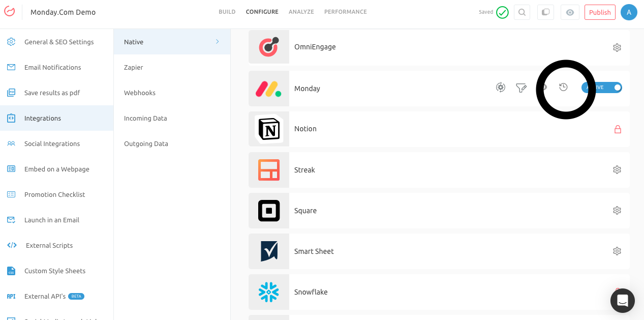Select the Native integrations category

172,42
